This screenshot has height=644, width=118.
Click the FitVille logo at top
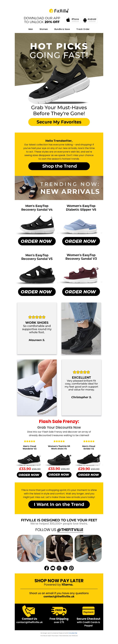click(59, 11)
